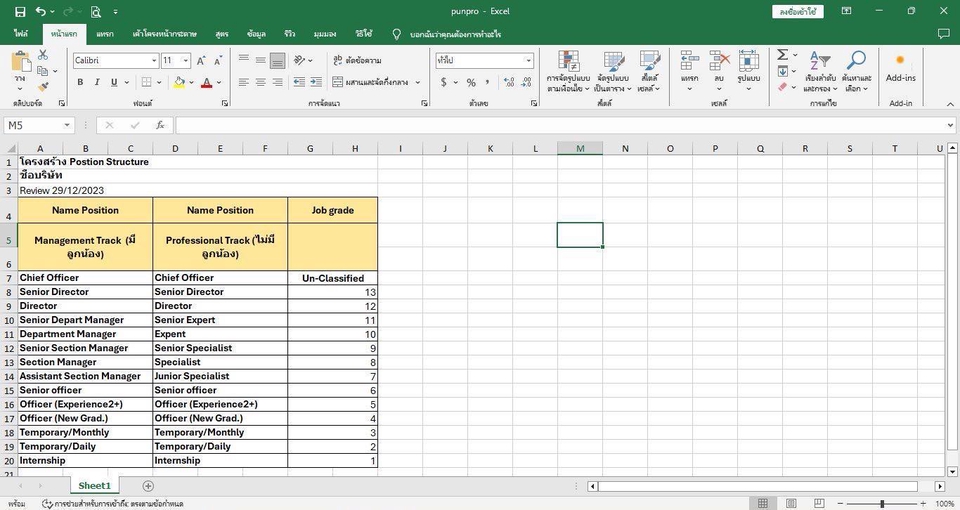Toggle underline formatting
Viewport: 960px width, 510px height.
pos(114,82)
